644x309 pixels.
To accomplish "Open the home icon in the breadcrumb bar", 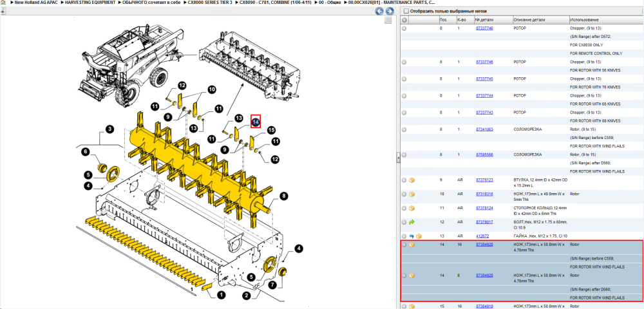I will pos(3,3).
